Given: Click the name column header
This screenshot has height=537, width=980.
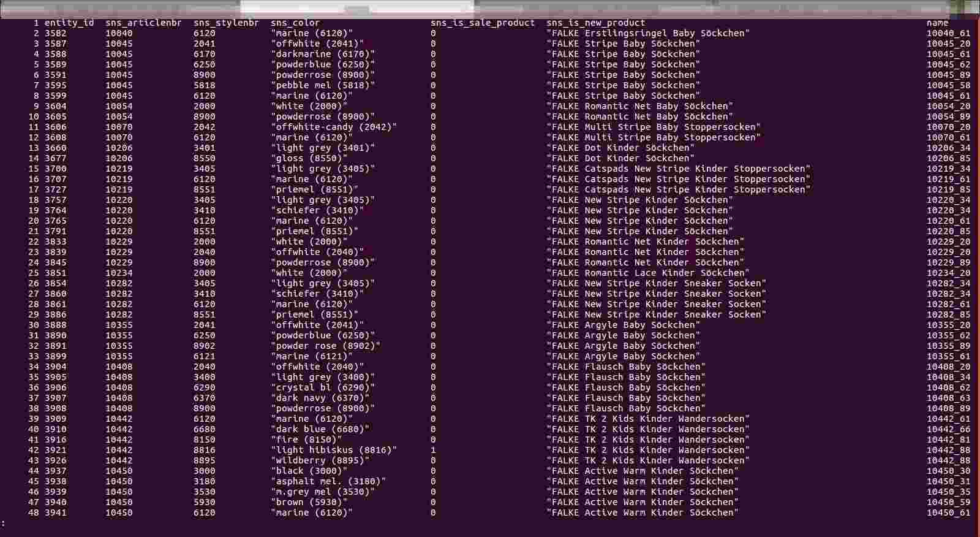Looking at the screenshot, I should [937, 23].
